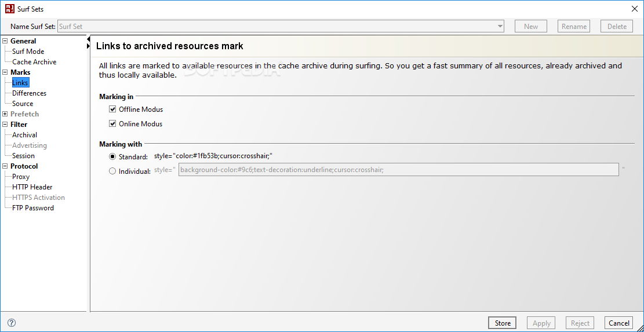The width and height of the screenshot is (644, 332).
Task: Click the help question mark icon
Action: point(12,323)
